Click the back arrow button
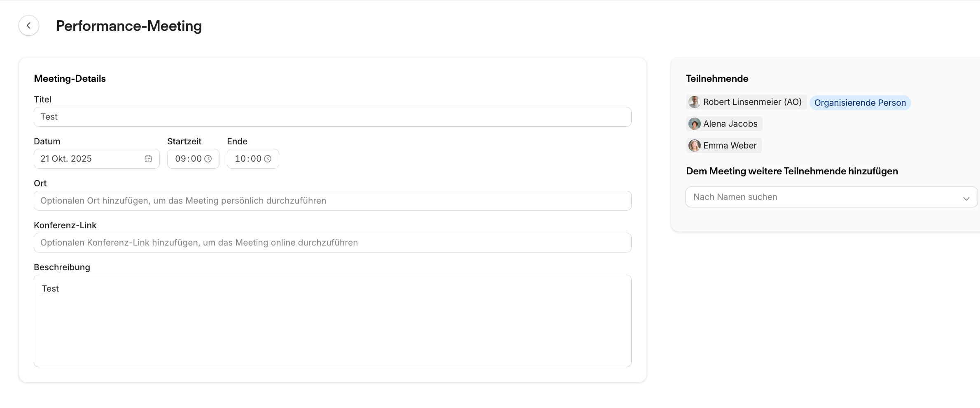Image resolution: width=980 pixels, height=408 pixels. 28,25
